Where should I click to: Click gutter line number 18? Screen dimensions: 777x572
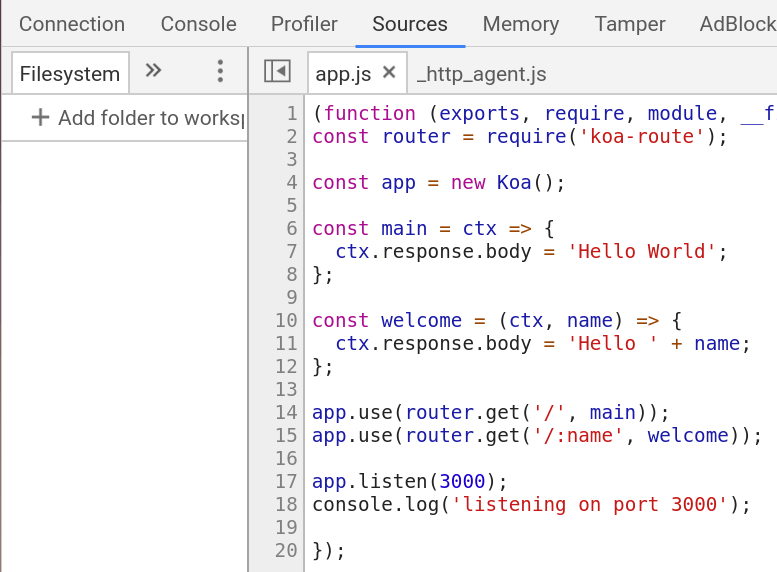point(286,505)
